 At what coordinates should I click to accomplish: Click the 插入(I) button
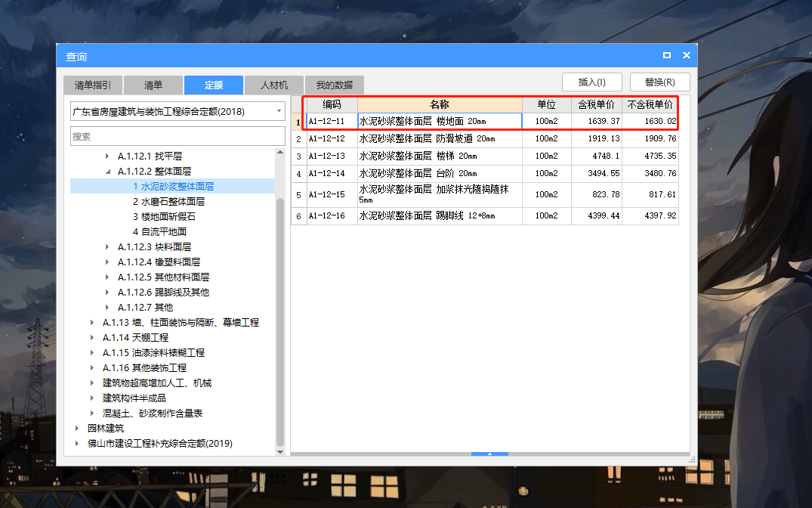[x=592, y=82]
